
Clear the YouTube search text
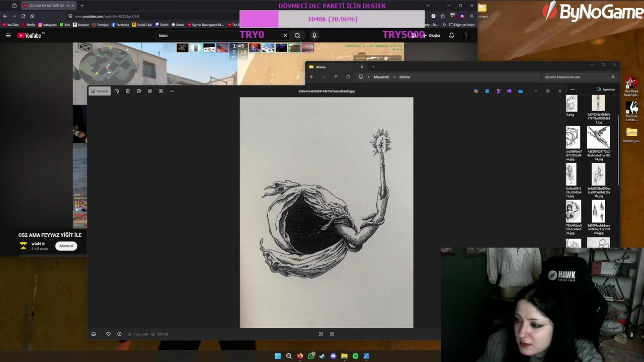pos(285,35)
